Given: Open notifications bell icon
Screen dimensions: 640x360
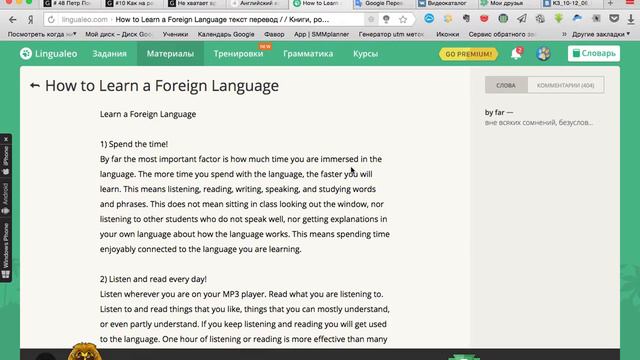Looking at the screenshot, I should tap(516, 53).
